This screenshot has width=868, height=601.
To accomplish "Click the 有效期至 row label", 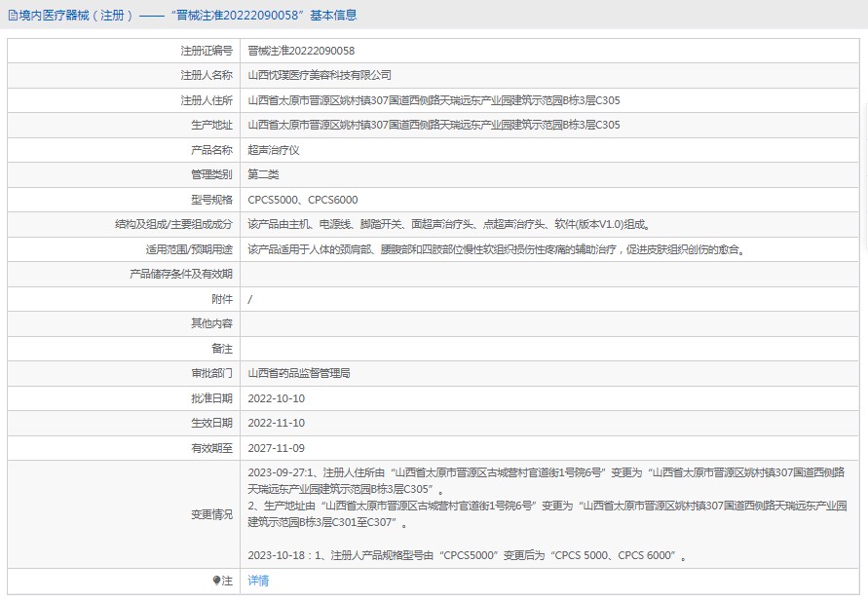I will point(212,448).
